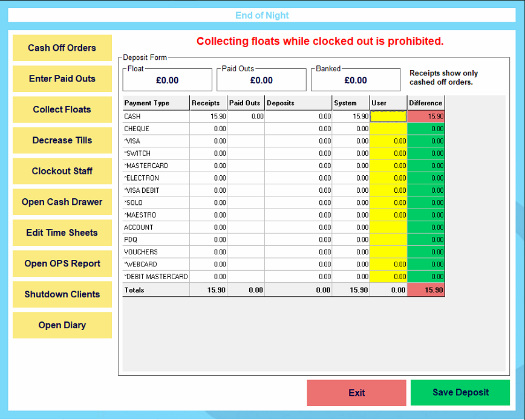Image resolution: width=525 pixels, height=420 pixels.
Task: Click the Difference column header
Action: click(426, 103)
